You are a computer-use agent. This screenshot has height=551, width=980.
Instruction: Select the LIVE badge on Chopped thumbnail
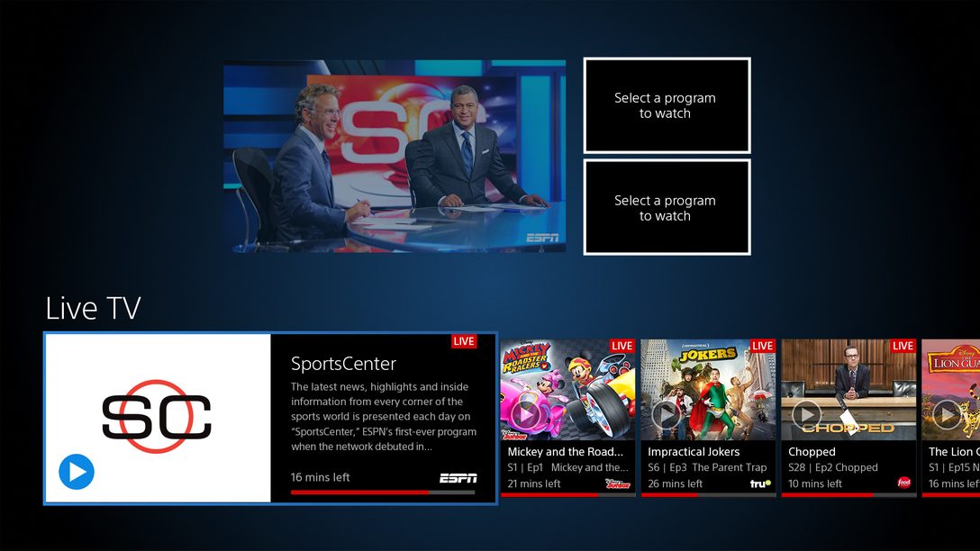(903, 346)
